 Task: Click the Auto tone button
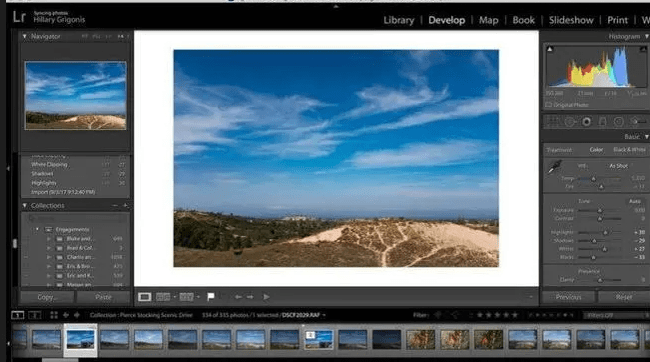pos(635,201)
